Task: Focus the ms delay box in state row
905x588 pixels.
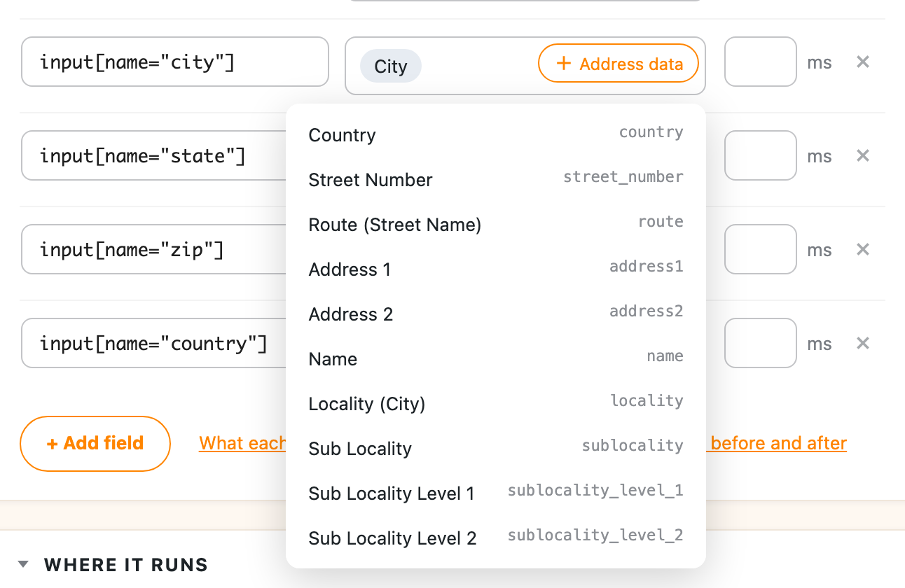Action: pos(761,155)
